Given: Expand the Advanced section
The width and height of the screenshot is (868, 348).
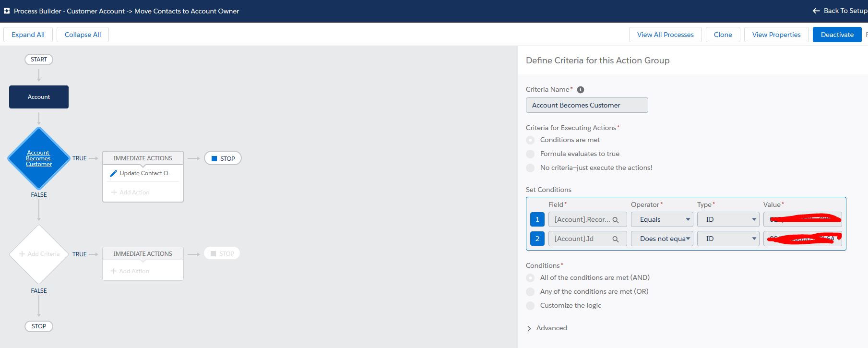Looking at the screenshot, I should (547, 328).
